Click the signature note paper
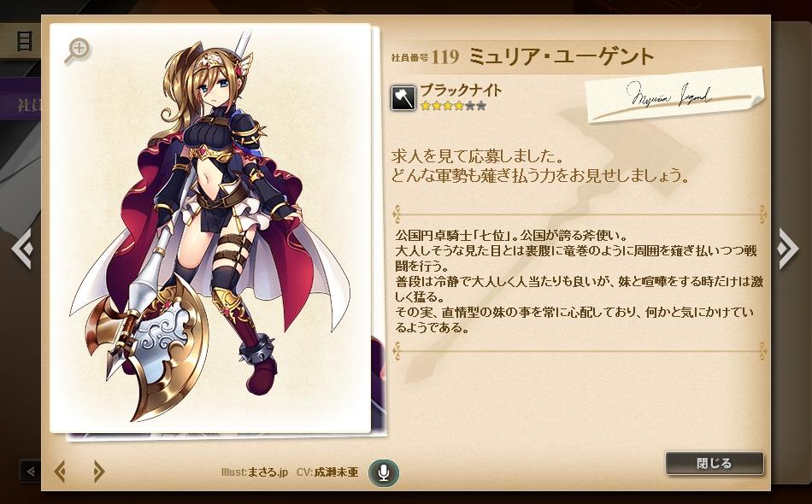The width and height of the screenshot is (812, 504). click(x=675, y=94)
